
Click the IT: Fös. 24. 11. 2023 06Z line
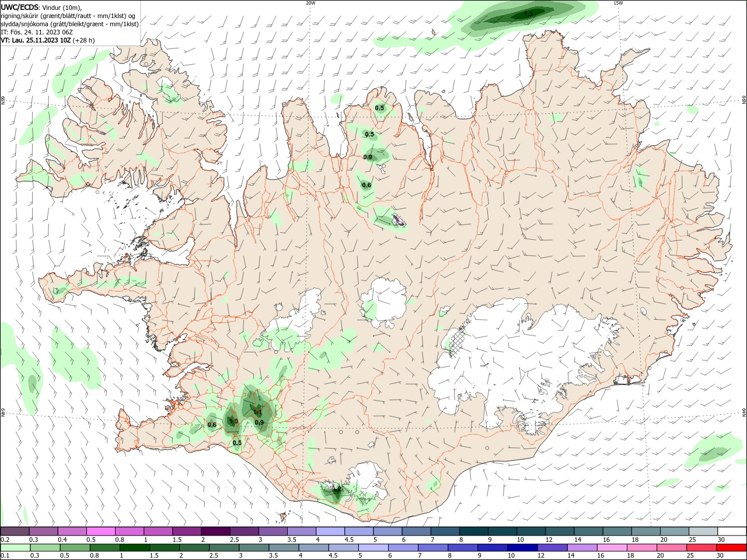[37, 32]
